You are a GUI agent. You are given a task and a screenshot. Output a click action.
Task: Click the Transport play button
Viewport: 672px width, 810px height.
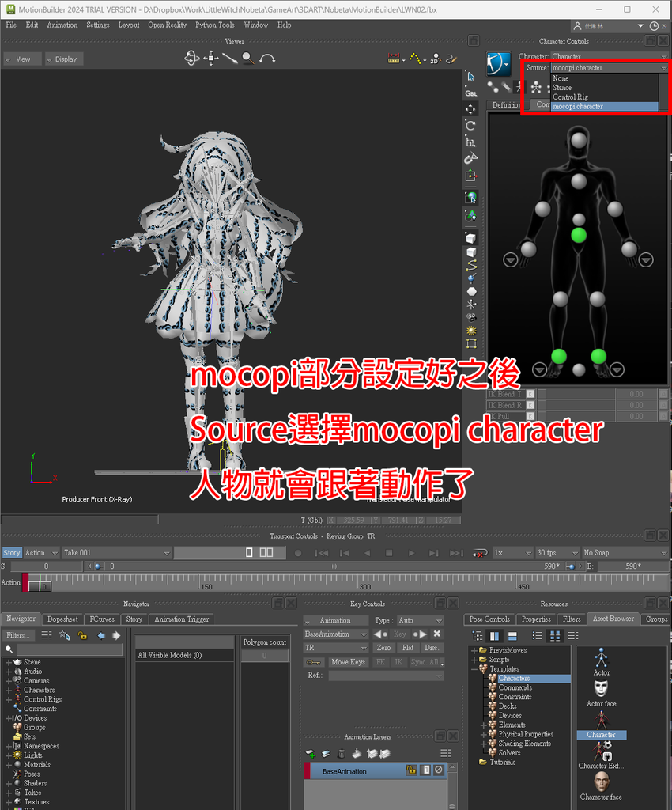coord(411,553)
